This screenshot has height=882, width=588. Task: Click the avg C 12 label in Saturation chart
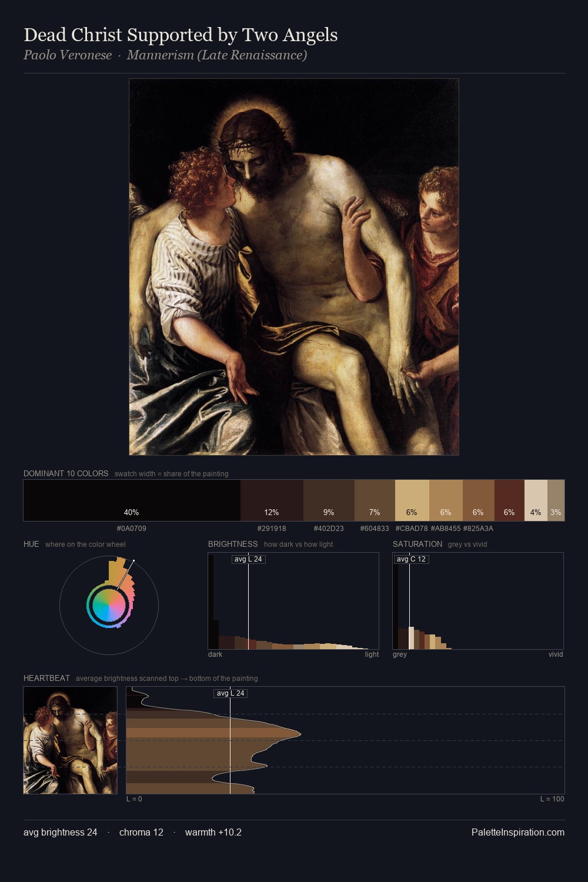(x=411, y=559)
